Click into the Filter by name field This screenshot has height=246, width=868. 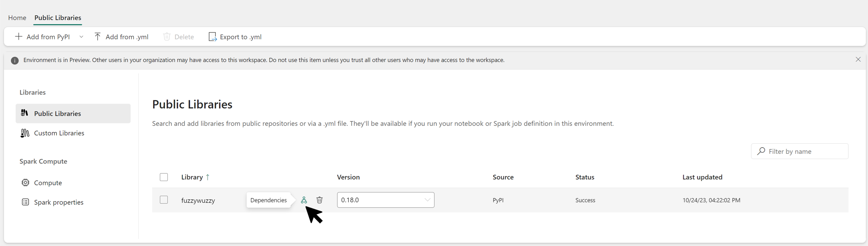coord(800,151)
